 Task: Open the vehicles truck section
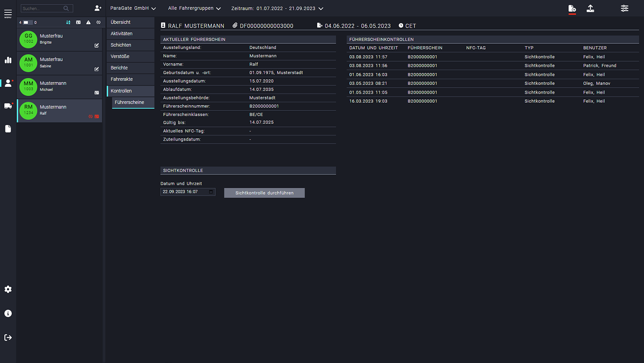pyautogui.click(x=8, y=106)
